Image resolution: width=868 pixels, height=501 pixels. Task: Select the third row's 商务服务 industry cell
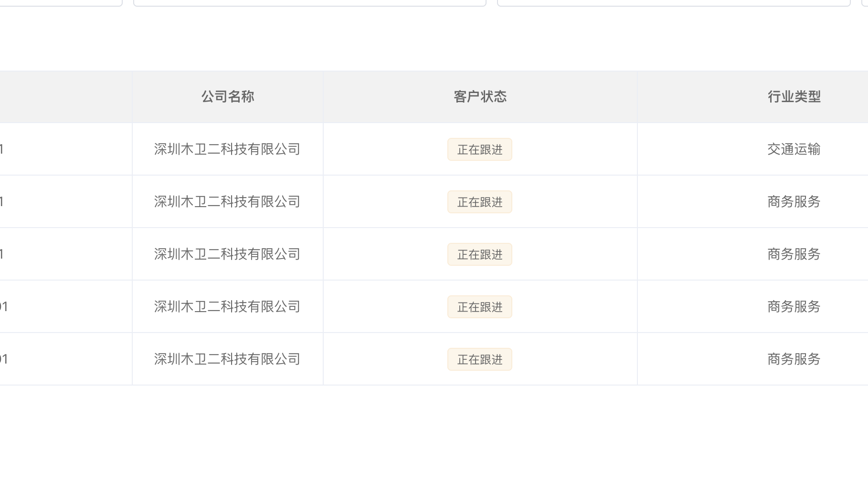(x=794, y=254)
